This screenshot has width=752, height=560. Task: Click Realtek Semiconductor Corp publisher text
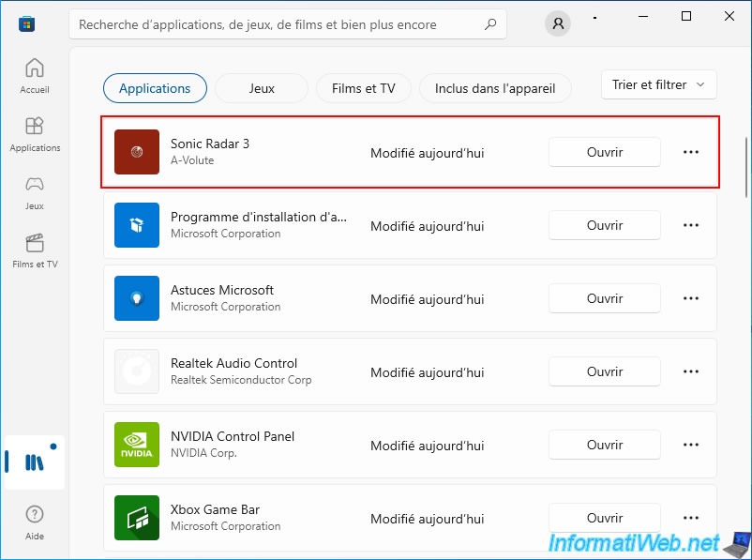click(241, 380)
